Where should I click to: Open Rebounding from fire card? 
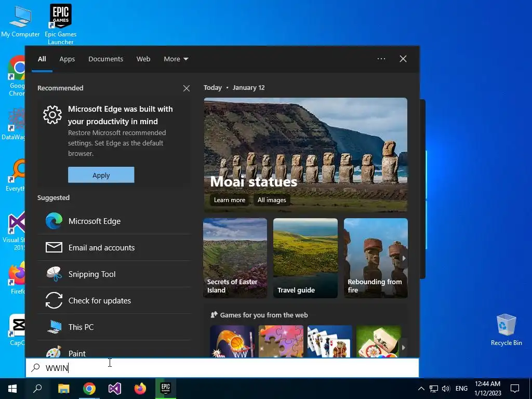coord(376,258)
